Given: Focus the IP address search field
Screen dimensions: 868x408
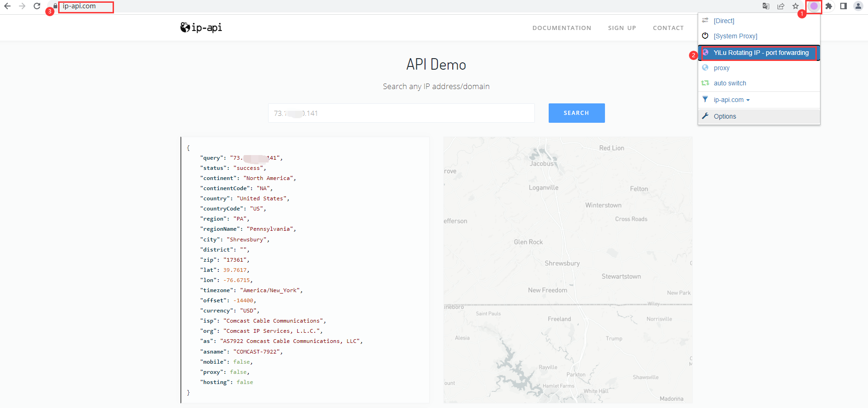Looking at the screenshot, I should (401, 113).
